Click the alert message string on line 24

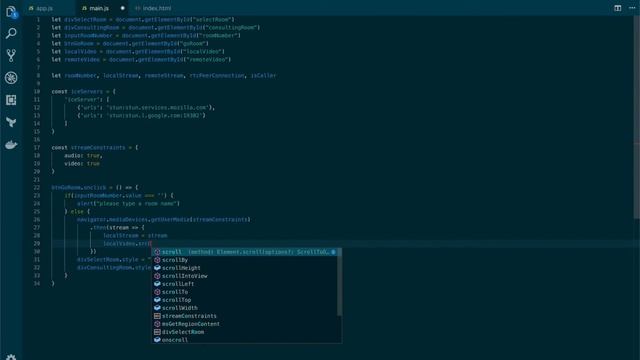pos(138,204)
